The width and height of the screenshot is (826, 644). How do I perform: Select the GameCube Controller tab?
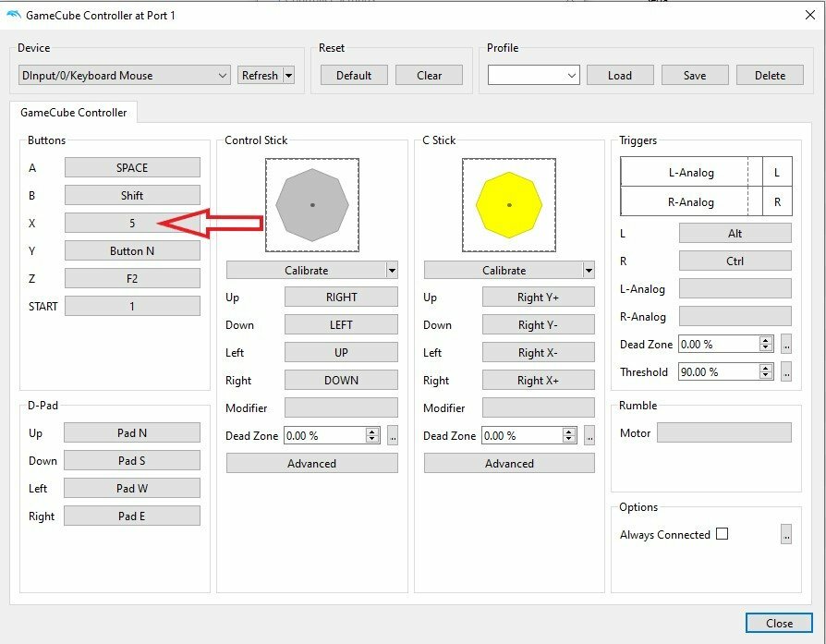click(74, 112)
